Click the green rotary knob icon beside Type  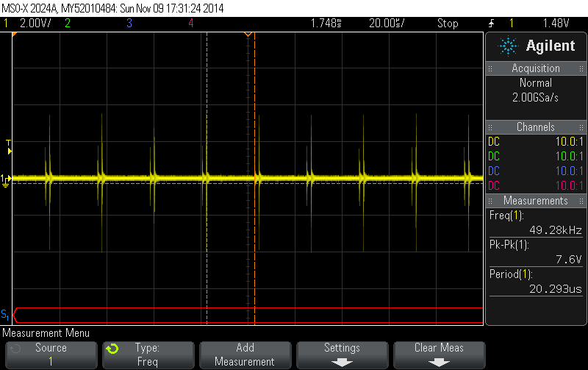(112, 348)
